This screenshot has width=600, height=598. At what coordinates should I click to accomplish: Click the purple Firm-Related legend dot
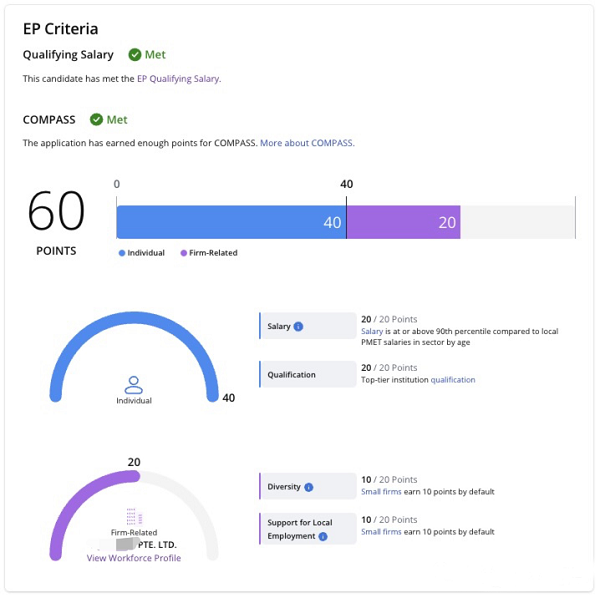184,253
